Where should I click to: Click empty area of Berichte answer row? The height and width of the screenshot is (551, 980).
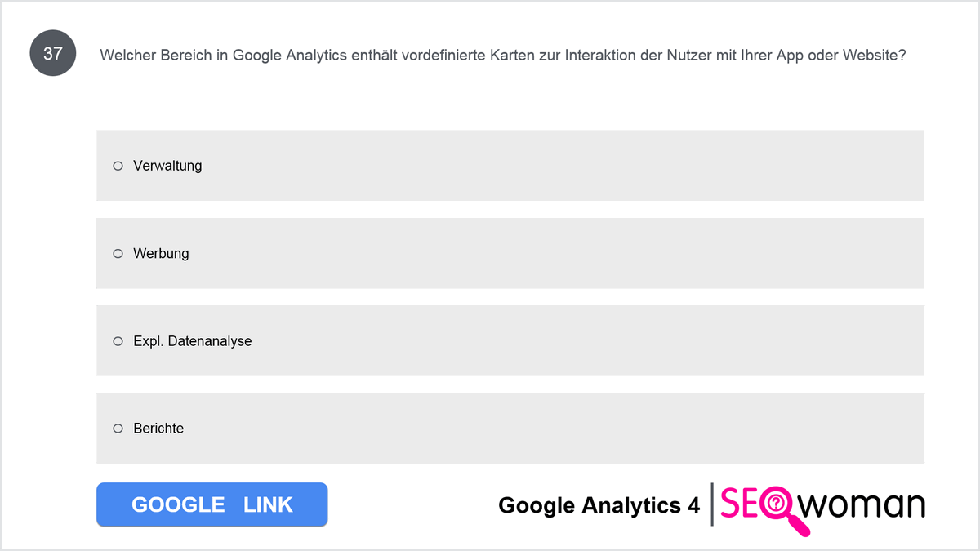tap(563, 429)
